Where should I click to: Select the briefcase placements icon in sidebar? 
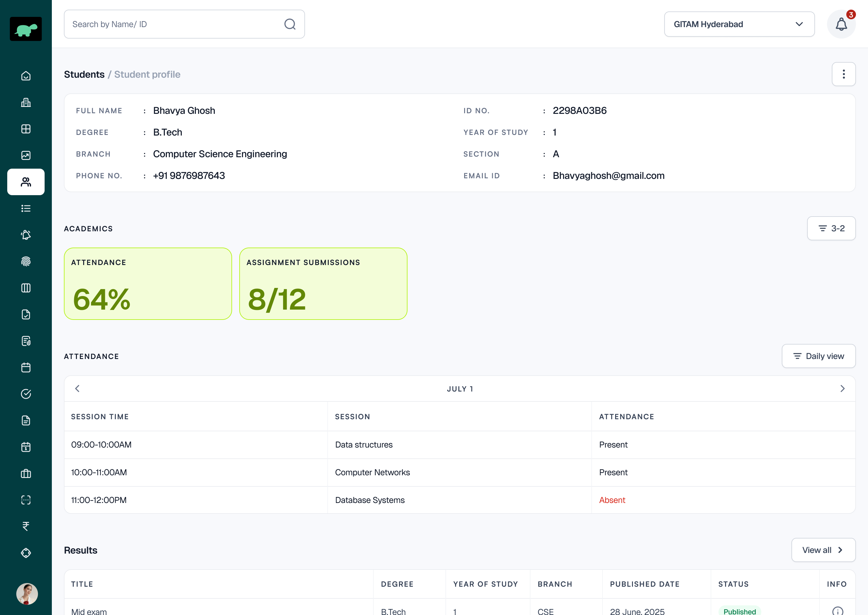26,473
